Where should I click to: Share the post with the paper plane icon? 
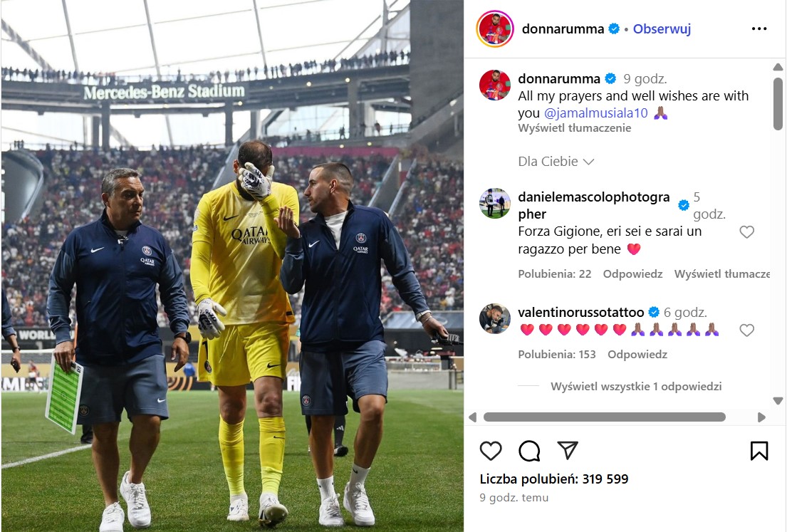(x=568, y=450)
